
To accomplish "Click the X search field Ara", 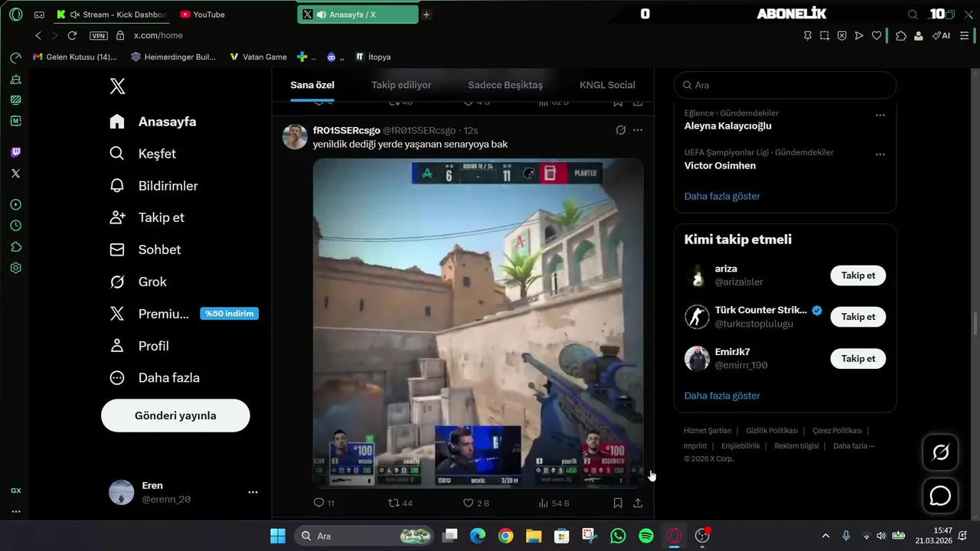I will [x=785, y=85].
